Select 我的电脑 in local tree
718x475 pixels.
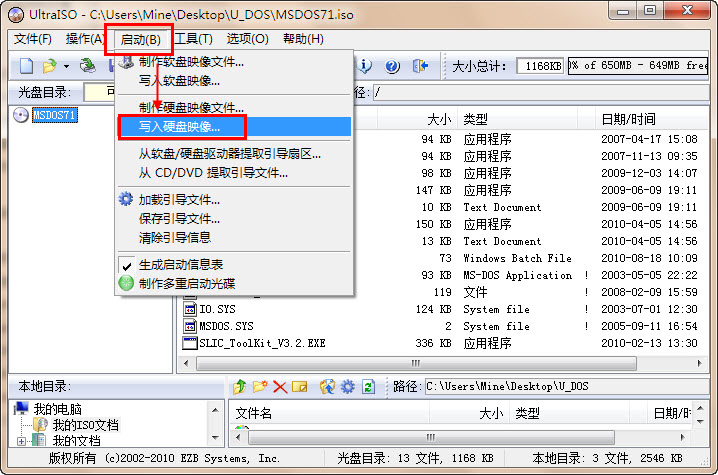click(x=58, y=408)
